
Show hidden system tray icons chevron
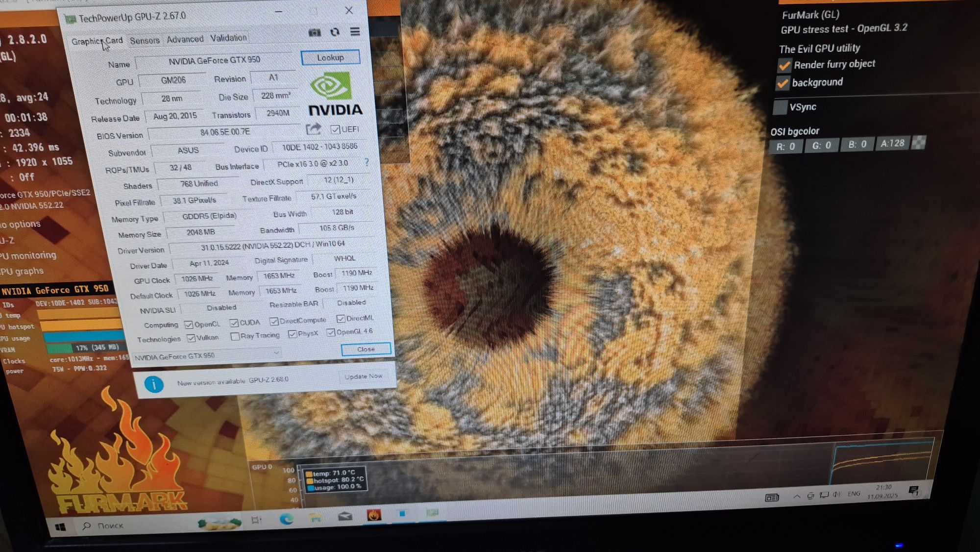(x=797, y=496)
